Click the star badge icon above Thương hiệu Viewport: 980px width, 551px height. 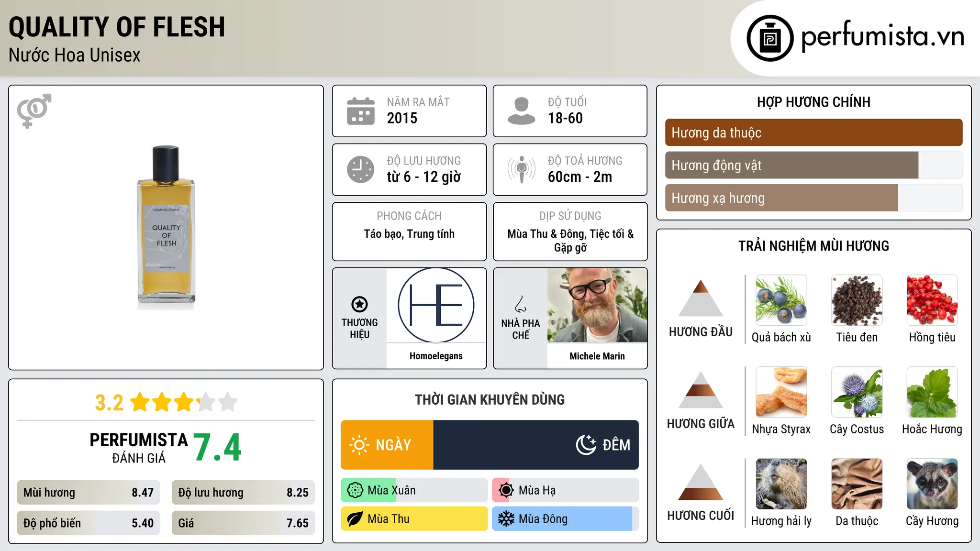pyautogui.click(x=359, y=304)
